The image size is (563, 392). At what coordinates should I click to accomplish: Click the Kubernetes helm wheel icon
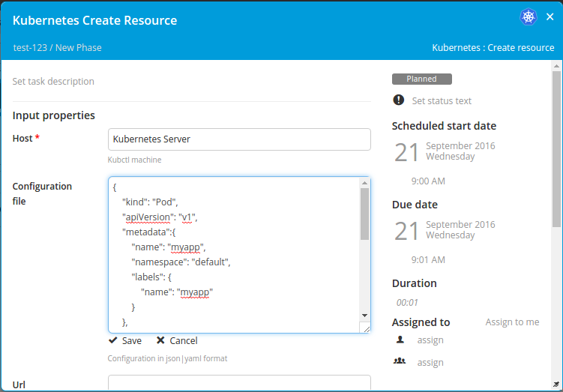click(528, 17)
